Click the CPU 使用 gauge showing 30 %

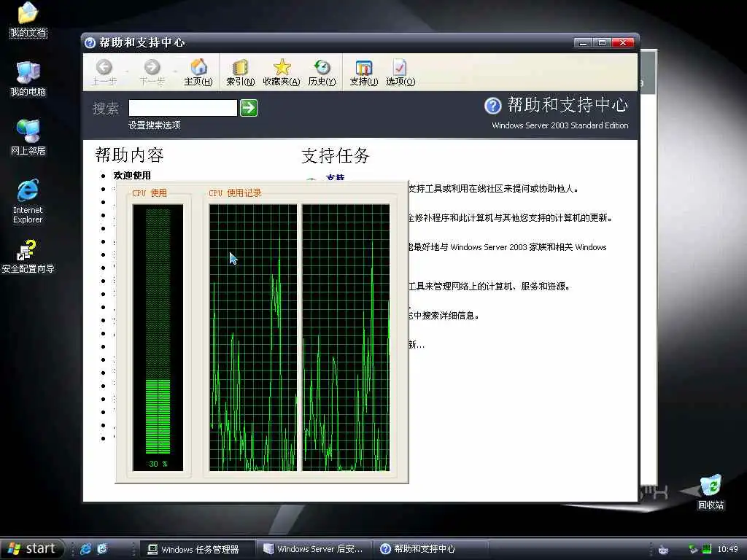tap(158, 338)
